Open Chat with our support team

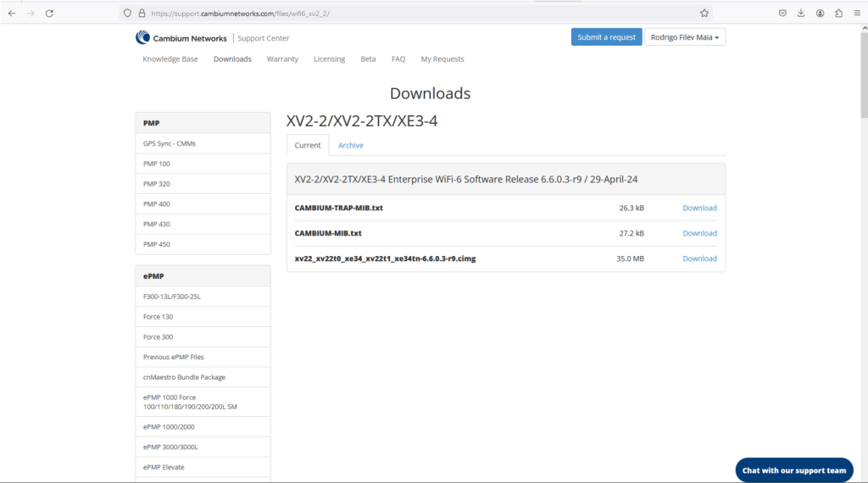(x=793, y=470)
